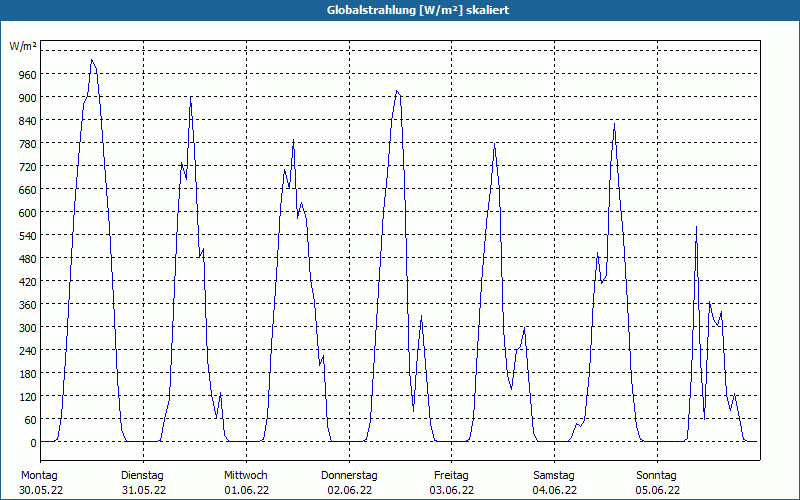Click the 900 y-axis value
The image size is (800, 500).
coord(28,98)
